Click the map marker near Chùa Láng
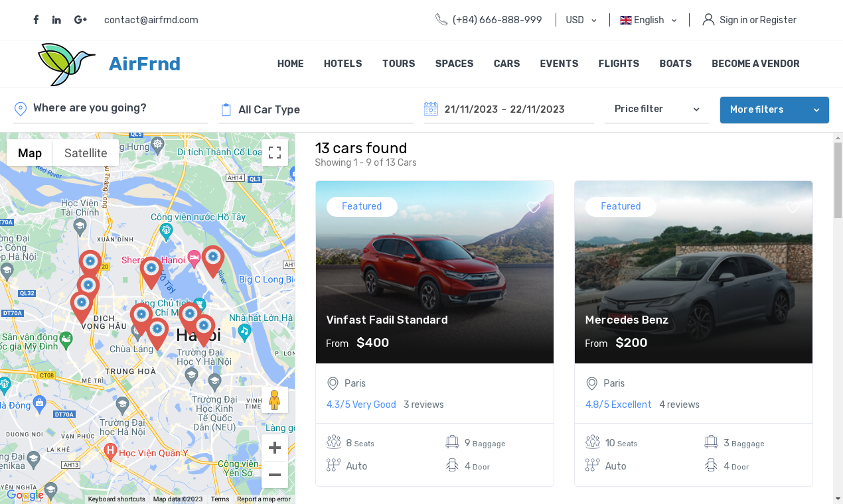The height and width of the screenshot is (504, 843). [157, 334]
